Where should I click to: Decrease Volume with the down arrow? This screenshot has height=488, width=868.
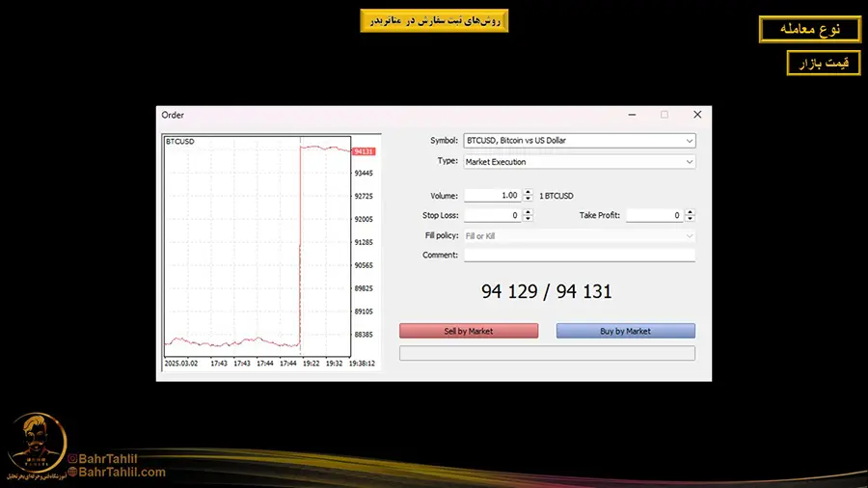coord(528,199)
